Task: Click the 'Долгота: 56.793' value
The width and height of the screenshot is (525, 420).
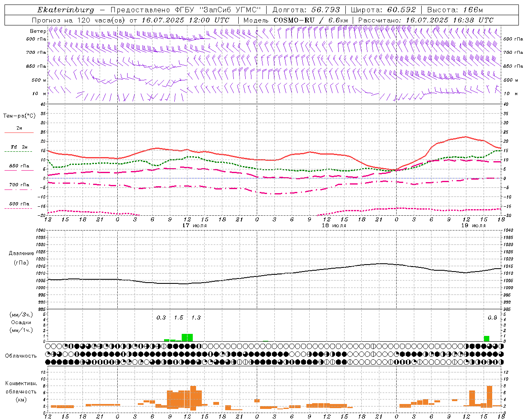Action: (306, 10)
